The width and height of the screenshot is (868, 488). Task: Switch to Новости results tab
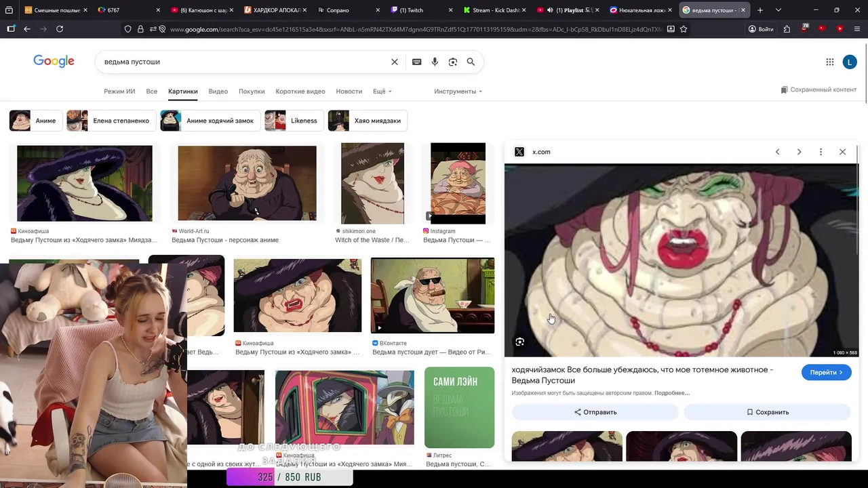click(x=349, y=91)
